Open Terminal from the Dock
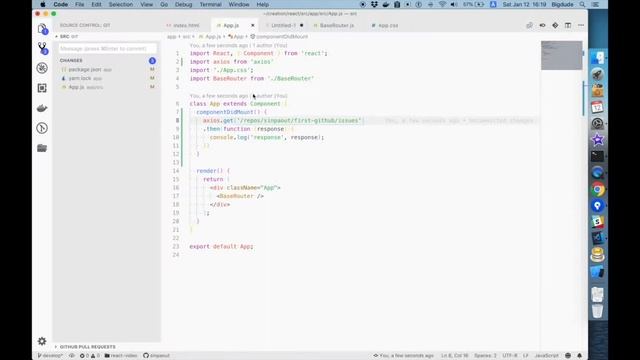Image resolution: width=640 pixels, height=360 pixels. (x=598, y=156)
